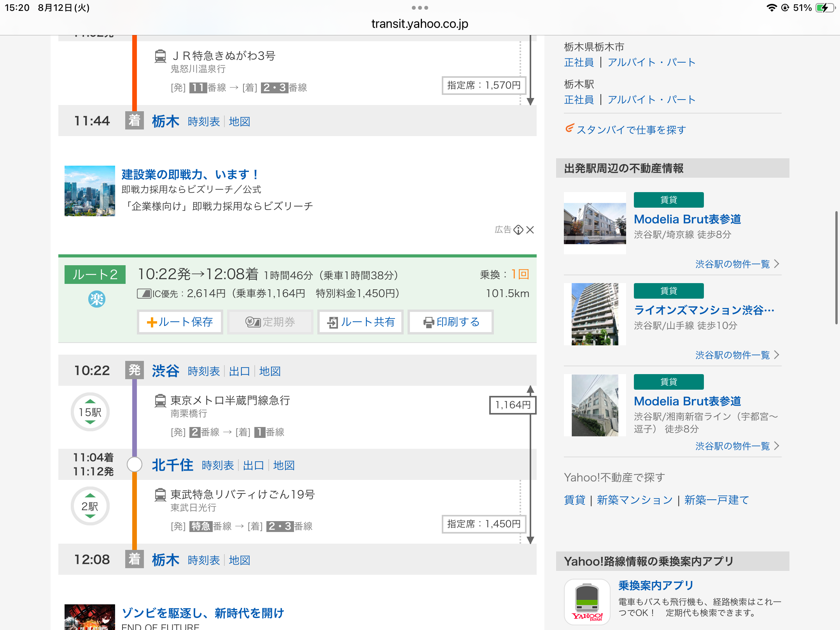This screenshot has height=630, width=840.
Task: Open 渋谷駅の物件一覧 under ライオンズマンション
Action: tap(737, 355)
